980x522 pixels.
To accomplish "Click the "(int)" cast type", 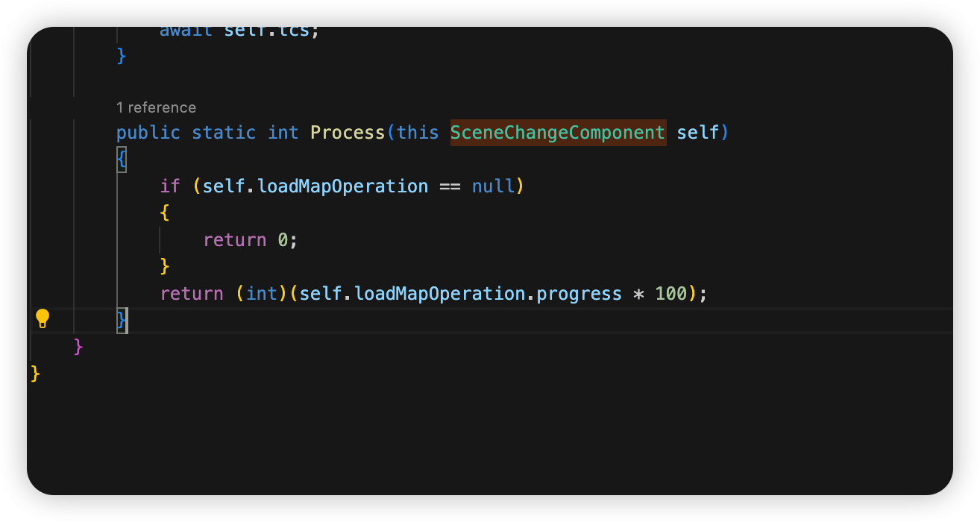I will click(262, 294).
